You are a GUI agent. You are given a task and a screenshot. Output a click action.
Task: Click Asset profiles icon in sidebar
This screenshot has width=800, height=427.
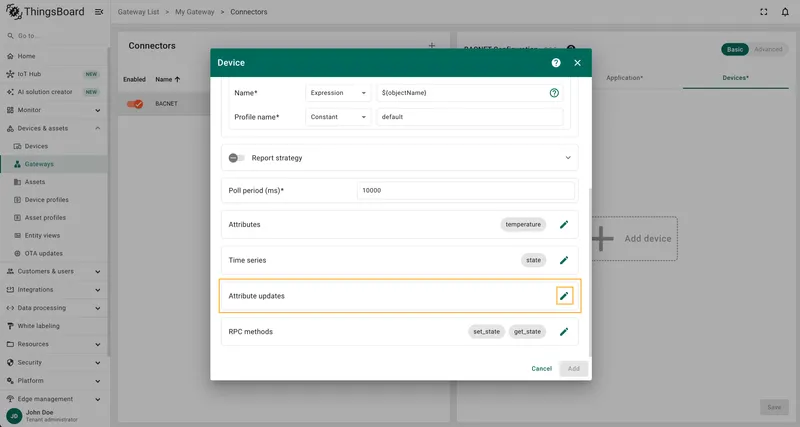pos(17,217)
